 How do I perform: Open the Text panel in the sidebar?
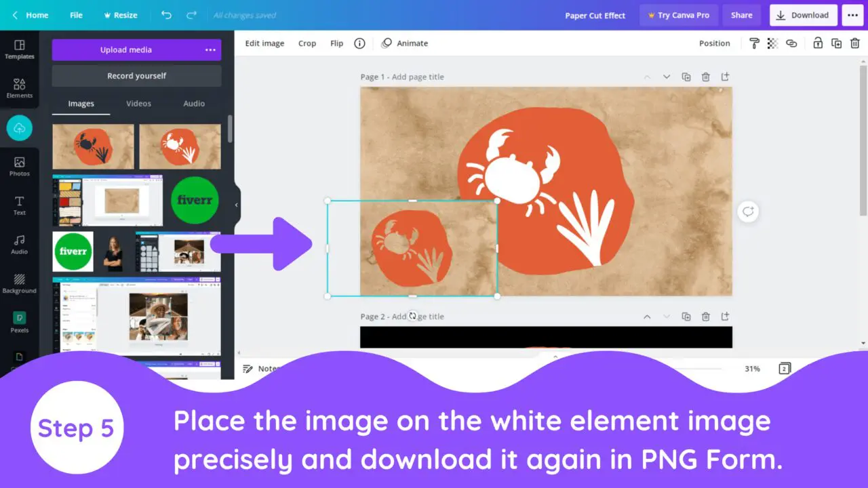click(19, 204)
